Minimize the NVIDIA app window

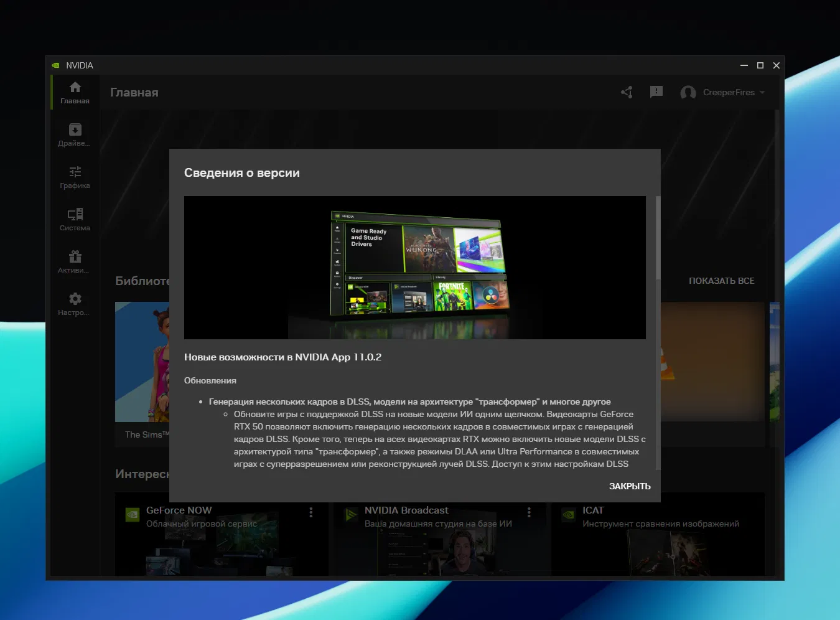[744, 65]
